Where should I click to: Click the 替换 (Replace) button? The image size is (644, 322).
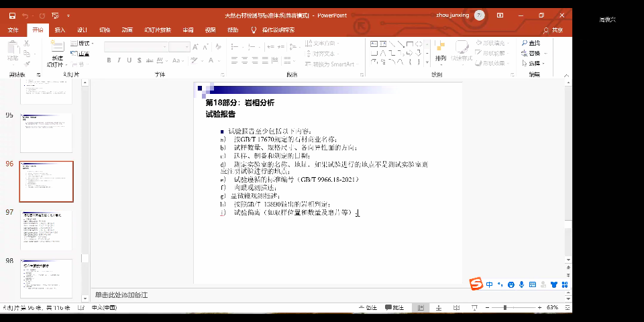(x=531, y=54)
